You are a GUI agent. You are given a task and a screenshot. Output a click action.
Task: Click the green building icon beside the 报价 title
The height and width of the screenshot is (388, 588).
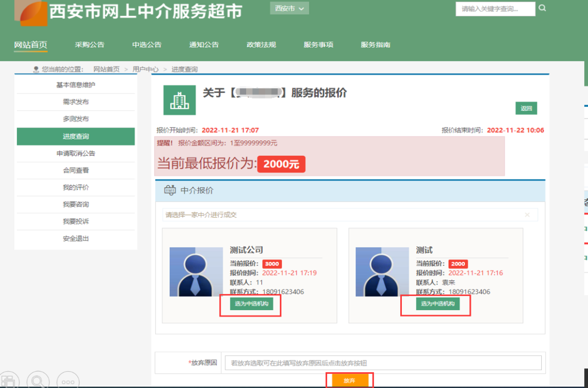click(180, 100)
